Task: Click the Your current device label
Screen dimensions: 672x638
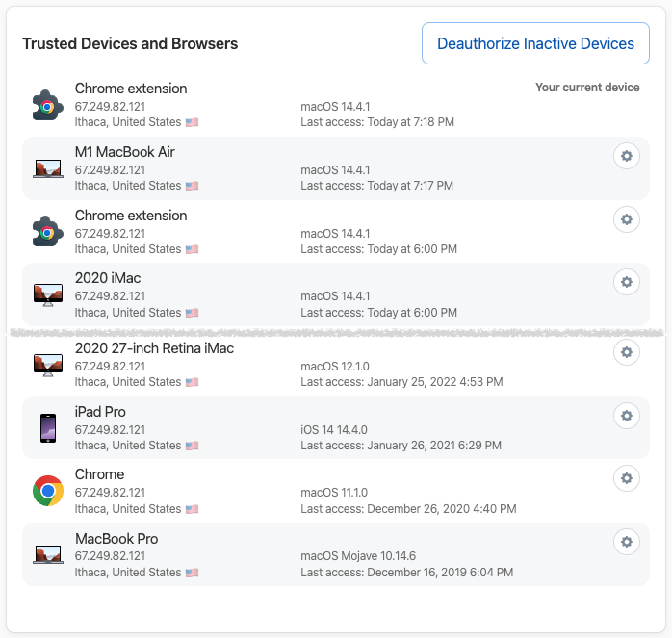Action: pos(587,88)
